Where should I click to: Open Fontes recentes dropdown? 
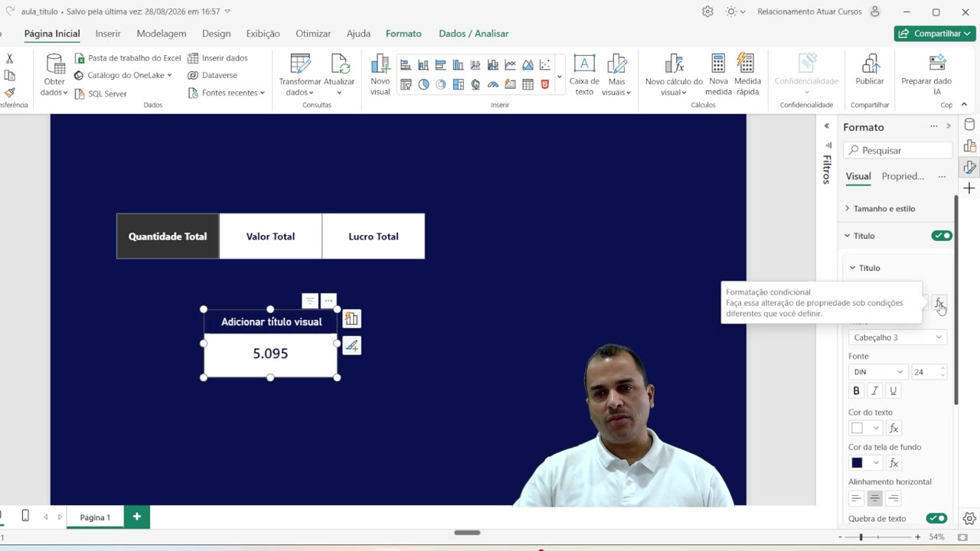point(227,93)
